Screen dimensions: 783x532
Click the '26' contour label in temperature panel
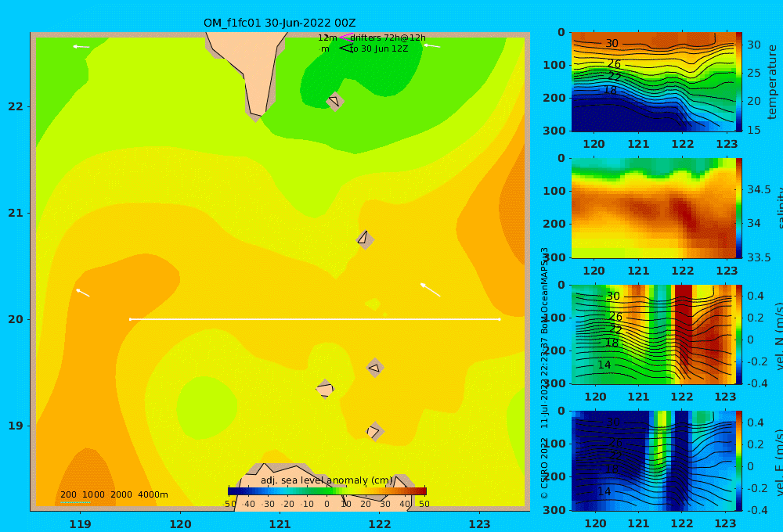614,64
